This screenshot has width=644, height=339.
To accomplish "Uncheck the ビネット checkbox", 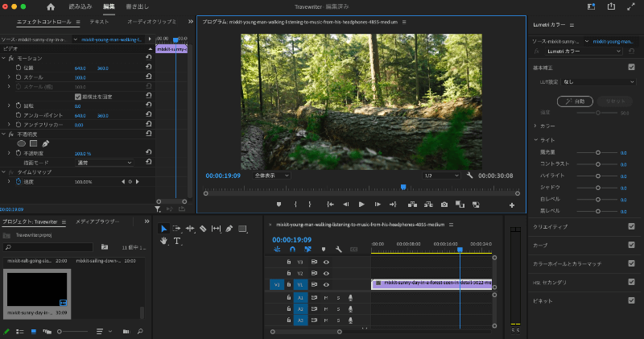I will coord(631,299).
